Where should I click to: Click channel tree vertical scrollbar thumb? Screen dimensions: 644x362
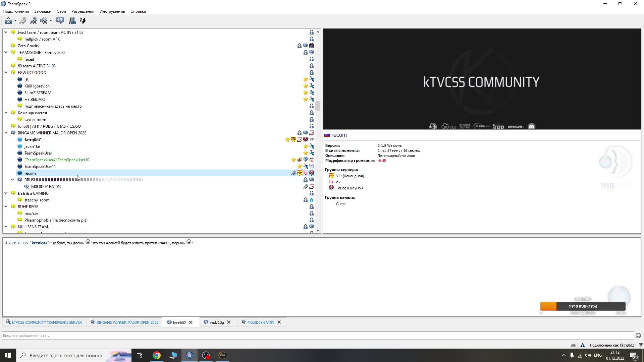(318, 106)
